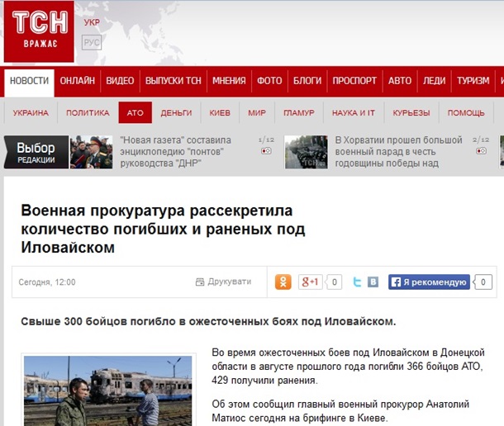The height and width of the screenshot is (426, 504).
Task: Share via Odnoklassniki icon
Action: point(283,282)
